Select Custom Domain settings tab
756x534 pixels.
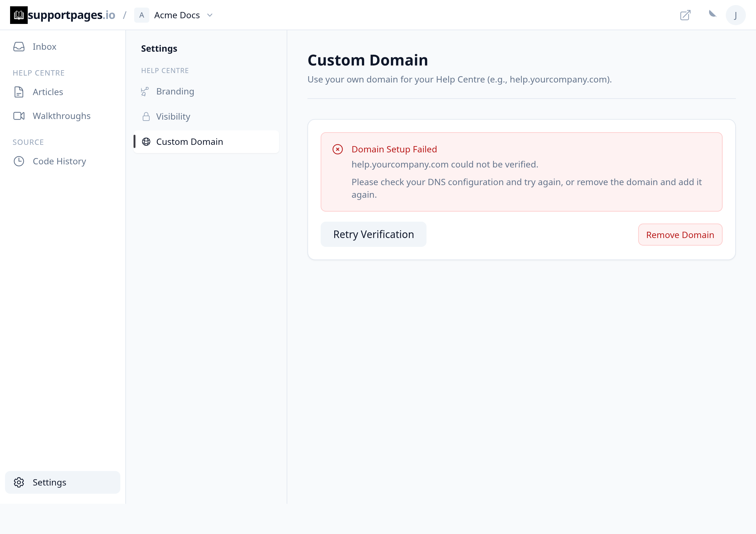point(206,142)
